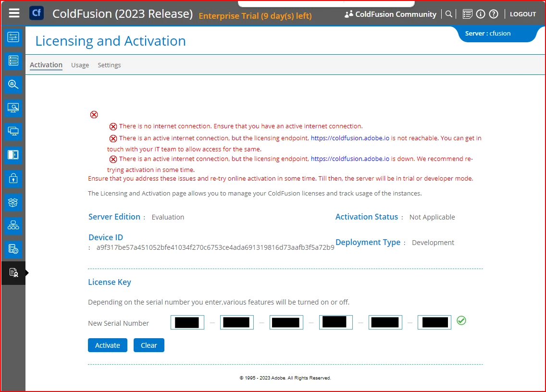Click the Device ID hash value
Screen dimensions: 546x392
215,247
